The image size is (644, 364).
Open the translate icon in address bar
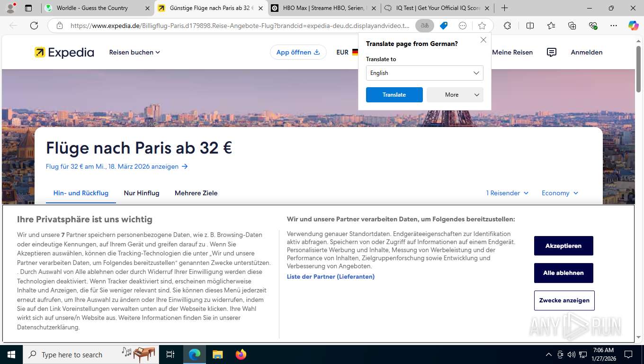[x=425, y=26]
